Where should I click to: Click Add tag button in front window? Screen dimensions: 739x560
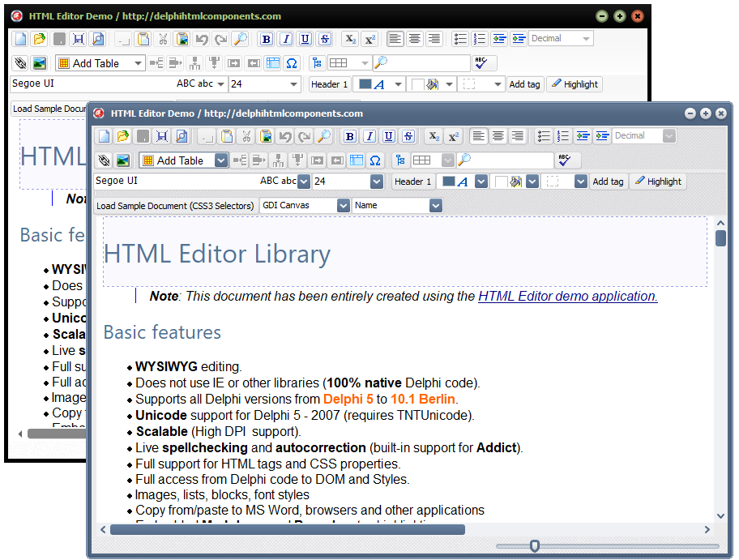tap(608, 182)
